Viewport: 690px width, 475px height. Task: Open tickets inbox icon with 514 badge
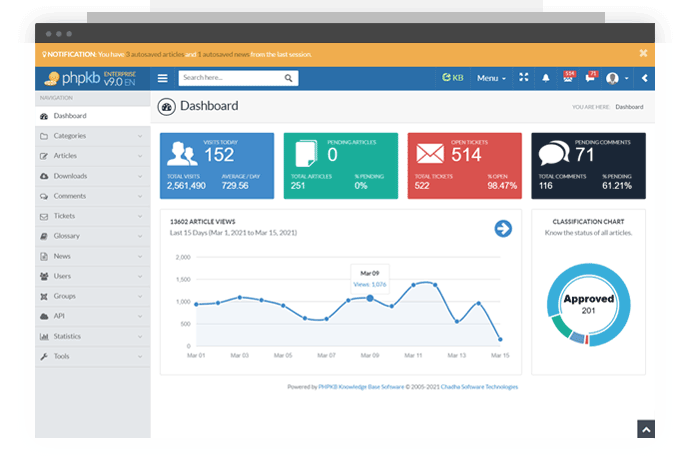click(568, 78)
